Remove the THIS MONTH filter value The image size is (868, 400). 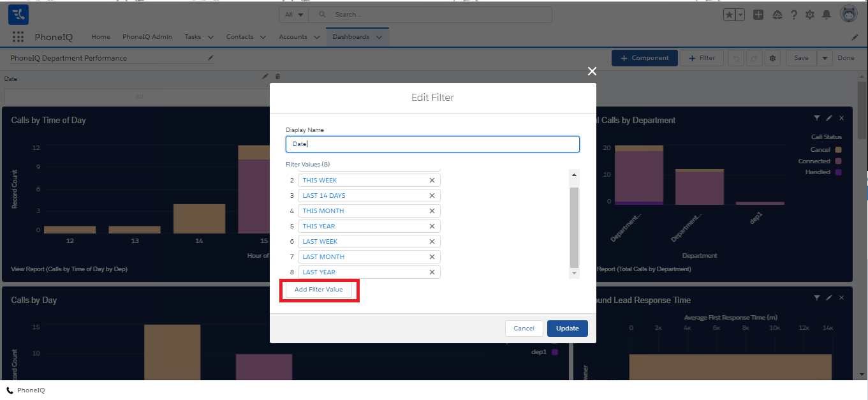coord(432,211)
